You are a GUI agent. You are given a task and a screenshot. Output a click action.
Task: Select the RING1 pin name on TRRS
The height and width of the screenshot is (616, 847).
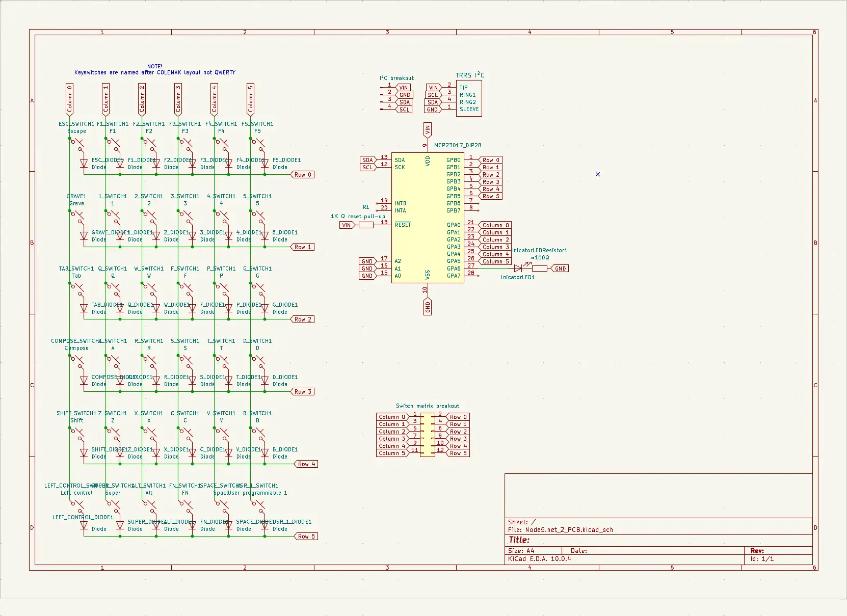pyautogui.click(x=467, y=95)
